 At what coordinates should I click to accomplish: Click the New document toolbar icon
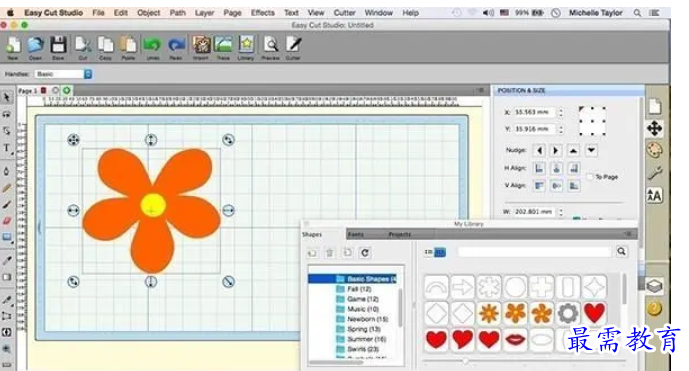click(x=13, y=45)
